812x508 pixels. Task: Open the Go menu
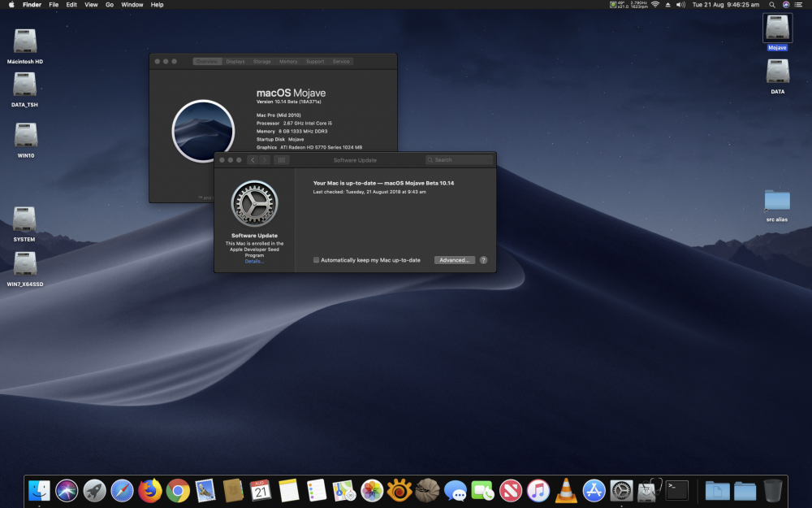click(x=110, y=5)
